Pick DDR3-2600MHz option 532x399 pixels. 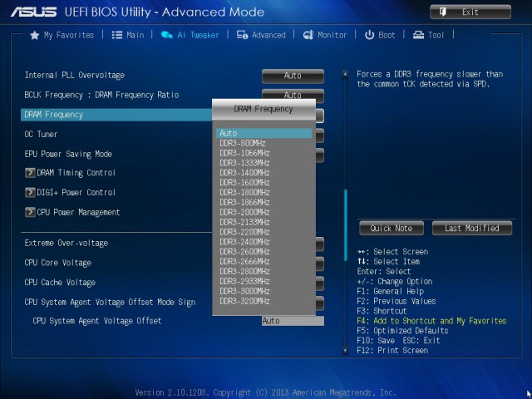[x=244, y=252]
